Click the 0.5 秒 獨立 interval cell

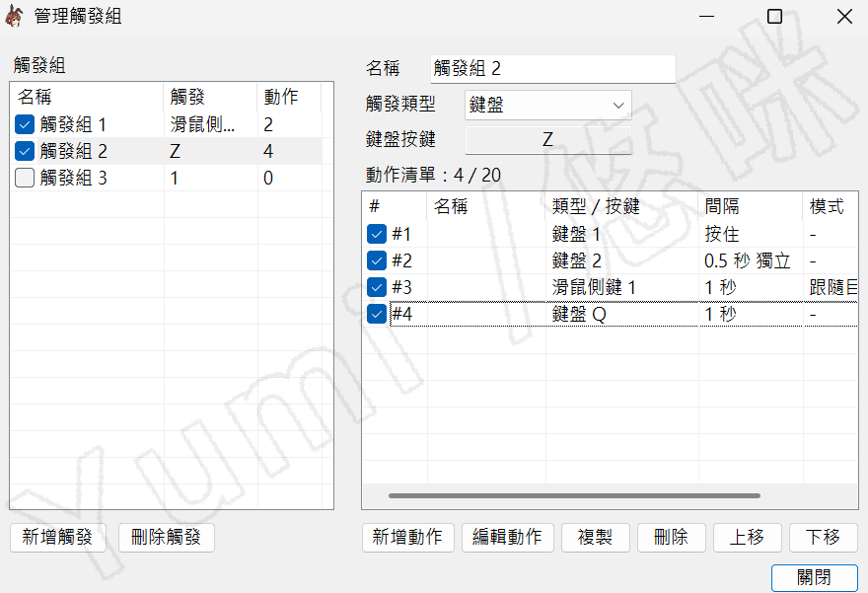pyautogui.click(x=748, y=260)
